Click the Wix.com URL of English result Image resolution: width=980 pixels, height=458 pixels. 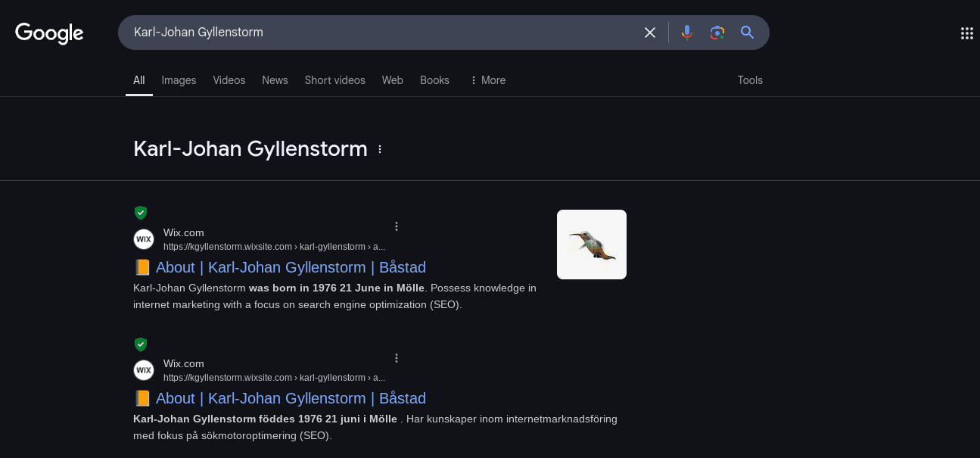[274, 246]
